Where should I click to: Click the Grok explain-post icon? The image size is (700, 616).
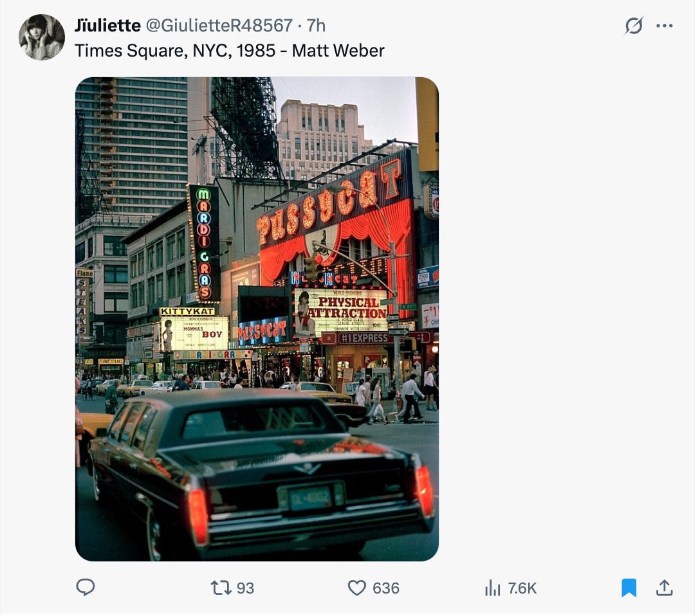(x=634, y=26)
